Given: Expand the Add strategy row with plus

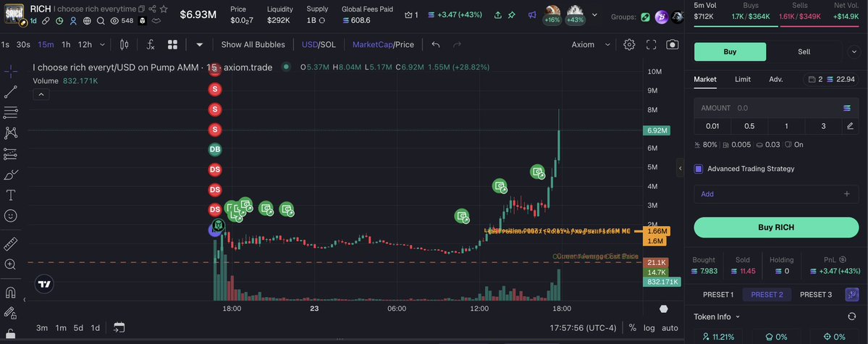Looking at the screenshot, I should 776,194.
